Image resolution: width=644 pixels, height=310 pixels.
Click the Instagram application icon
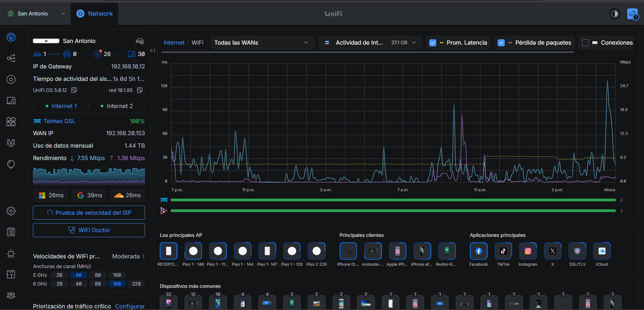528,251
